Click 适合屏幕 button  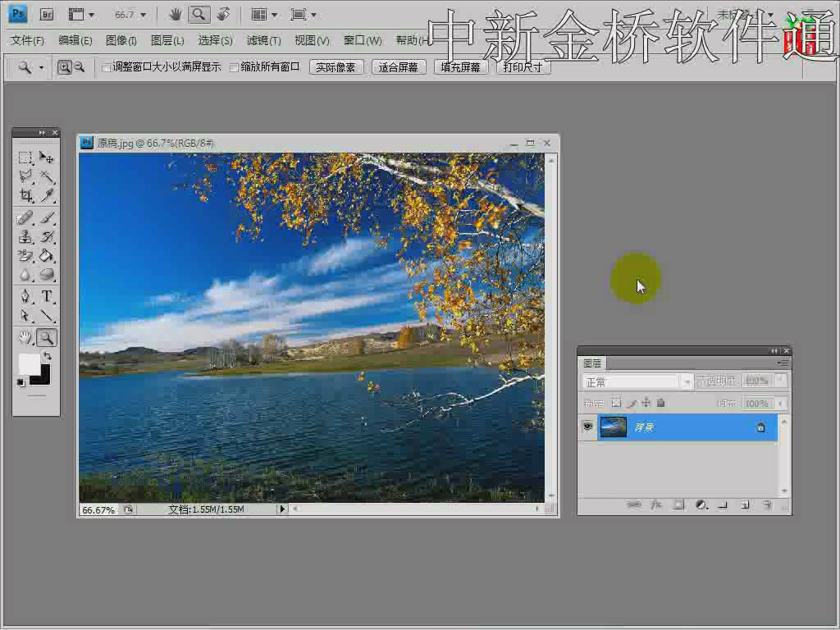coord(398,67)
